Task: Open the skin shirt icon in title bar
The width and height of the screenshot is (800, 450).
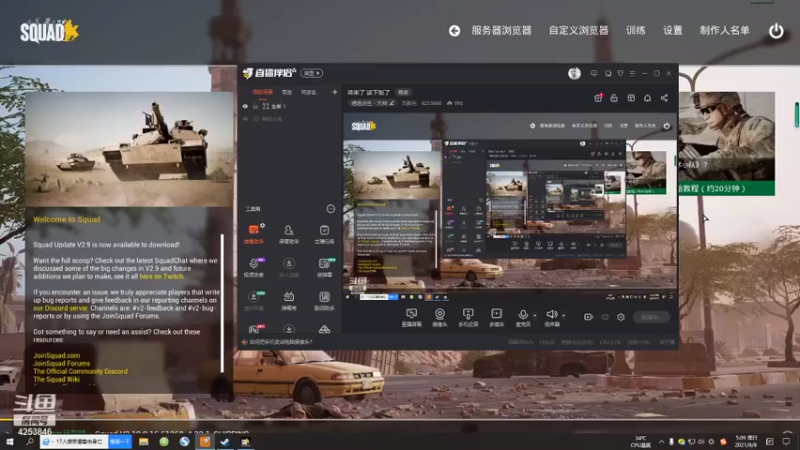Action: click(620, 73)
